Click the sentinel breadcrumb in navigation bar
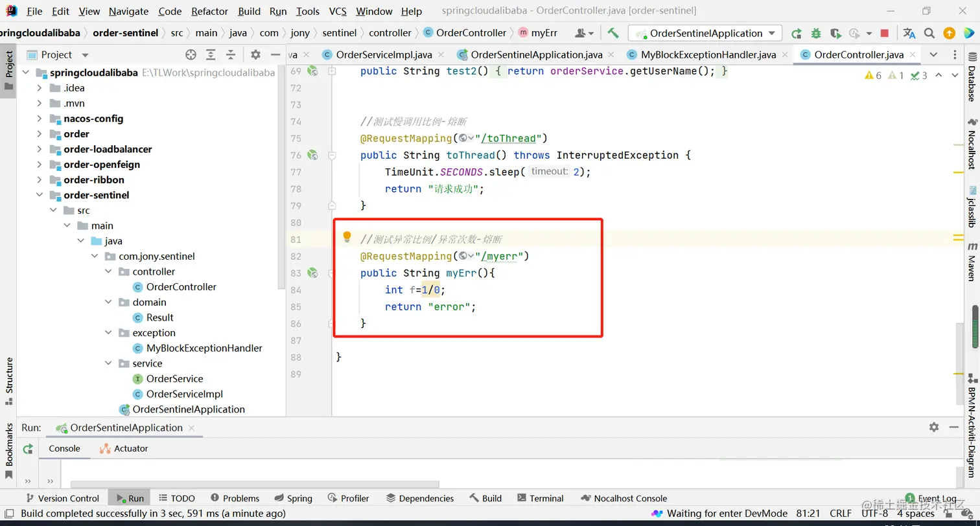 (x=339, y=33)
